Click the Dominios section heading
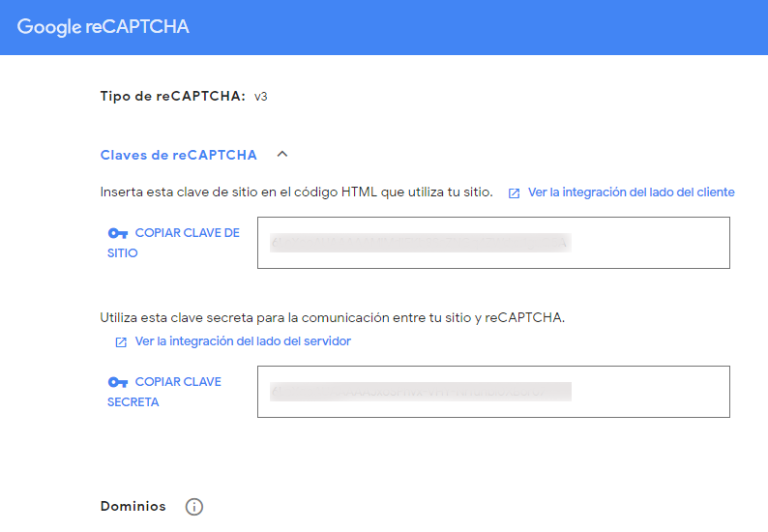This screenshot has width=768, height=532. pos(133,506)
